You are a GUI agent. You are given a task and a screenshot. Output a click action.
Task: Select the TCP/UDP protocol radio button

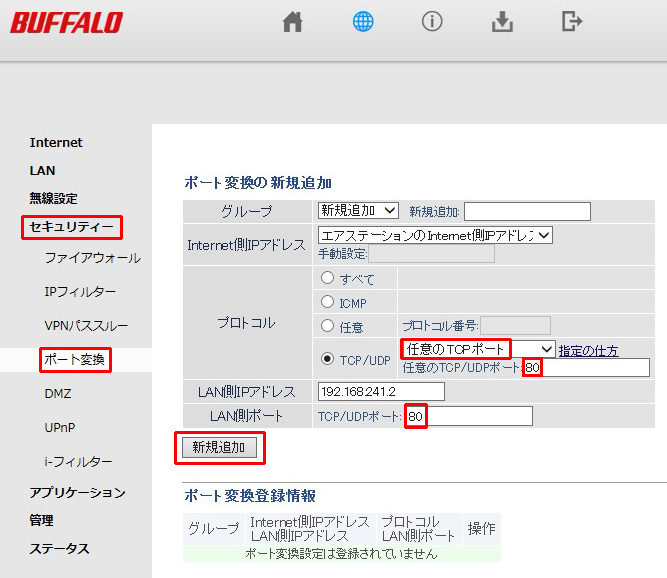pos(327,358)
